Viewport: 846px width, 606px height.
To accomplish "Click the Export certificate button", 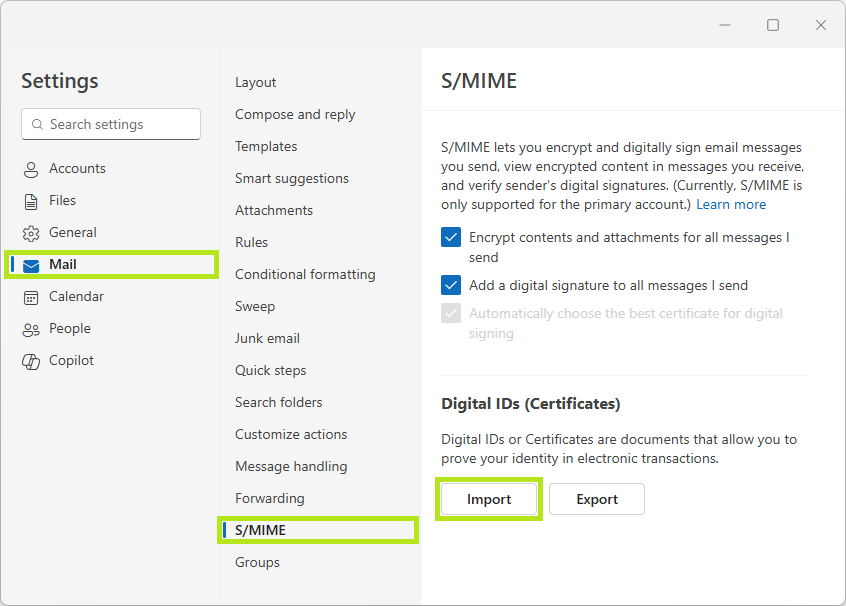I will [x=597, y=499].
